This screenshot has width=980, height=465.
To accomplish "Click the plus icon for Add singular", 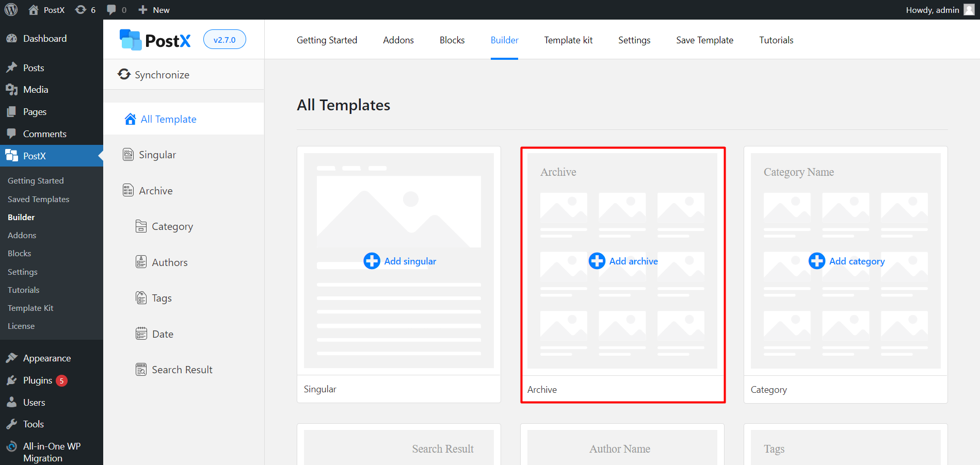I will click(372, 261).
